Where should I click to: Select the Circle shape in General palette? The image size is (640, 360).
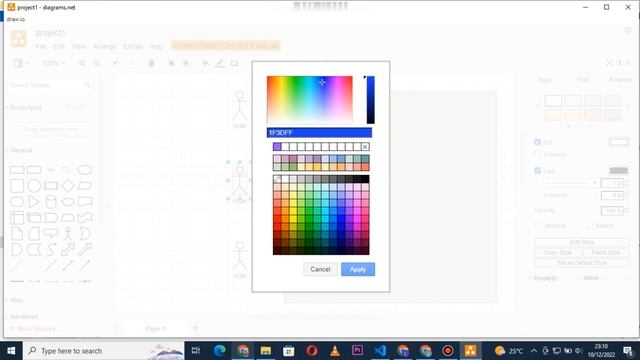tap(34, 186)
